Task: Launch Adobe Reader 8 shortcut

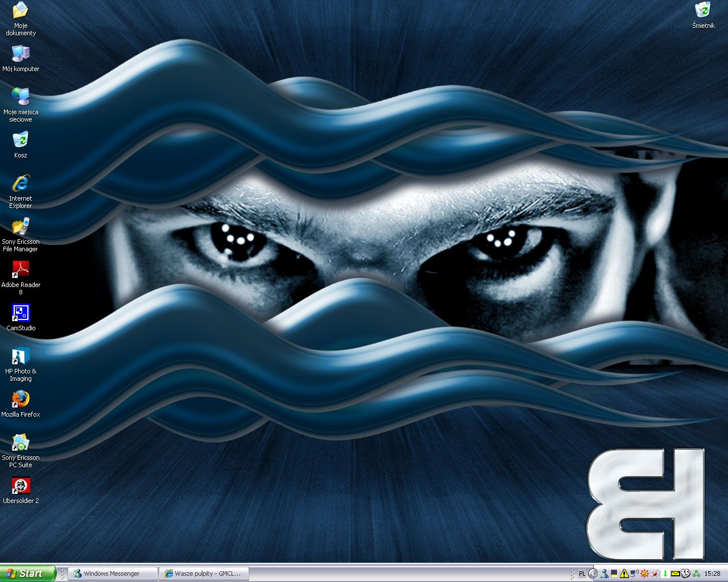Action: click(x=20, y=270)
